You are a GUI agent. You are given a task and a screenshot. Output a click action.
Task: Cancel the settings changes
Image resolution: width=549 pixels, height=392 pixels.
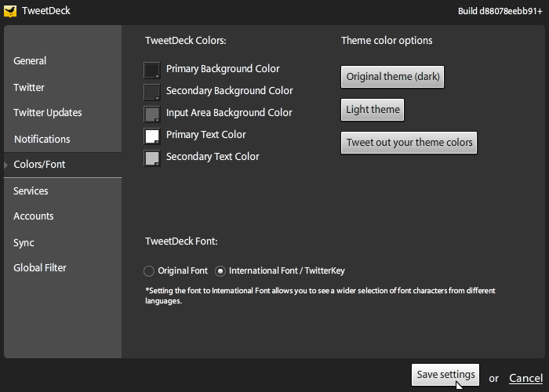click(526, 378)
